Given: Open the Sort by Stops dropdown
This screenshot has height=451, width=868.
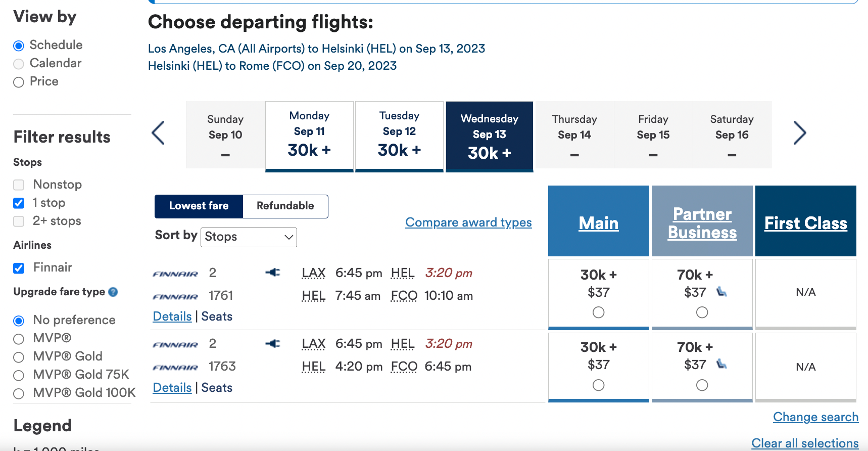Looking at the screenshot, I should click(x=249, y=237).
